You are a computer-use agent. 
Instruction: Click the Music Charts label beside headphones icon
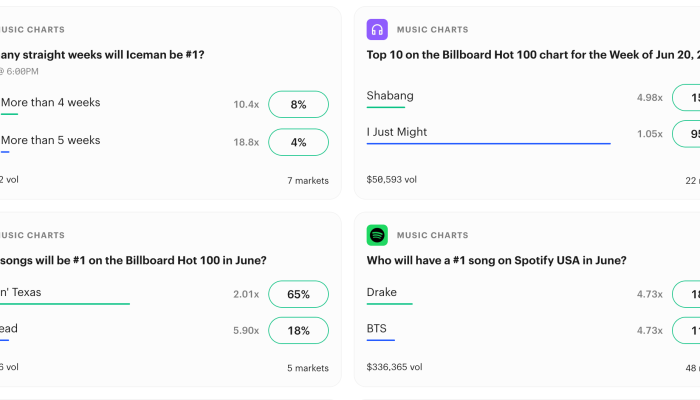[432, 29]
